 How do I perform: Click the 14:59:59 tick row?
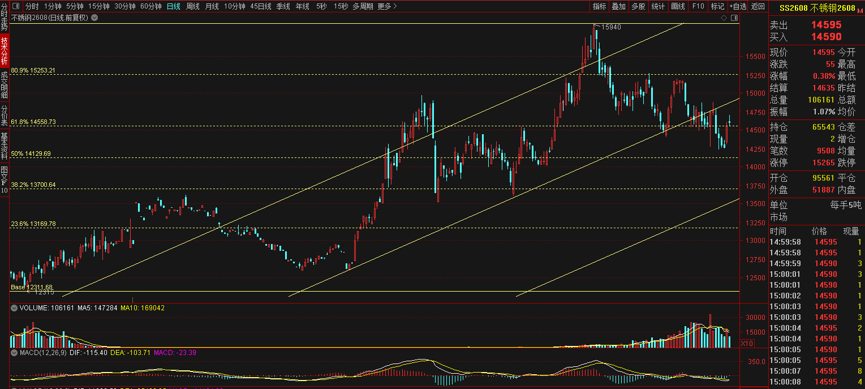pyautogui.click(x=816, y=263)
